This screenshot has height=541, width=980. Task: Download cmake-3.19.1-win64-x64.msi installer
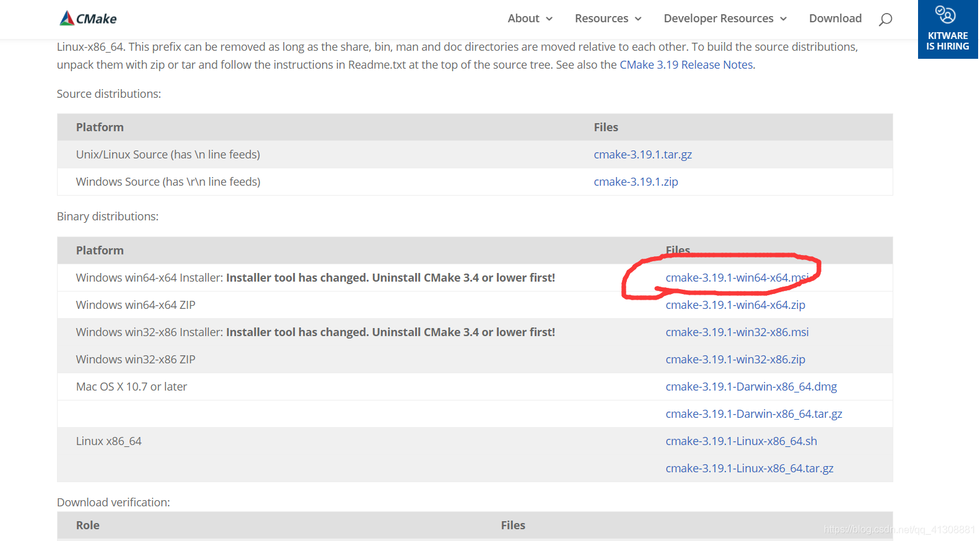(x=737, y=277)
